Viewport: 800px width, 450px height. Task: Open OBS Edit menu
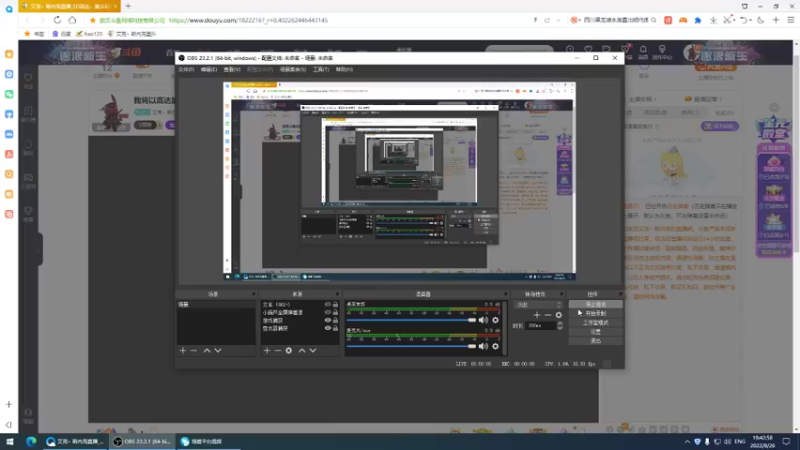pyautogui.click(x=209, y=69)
